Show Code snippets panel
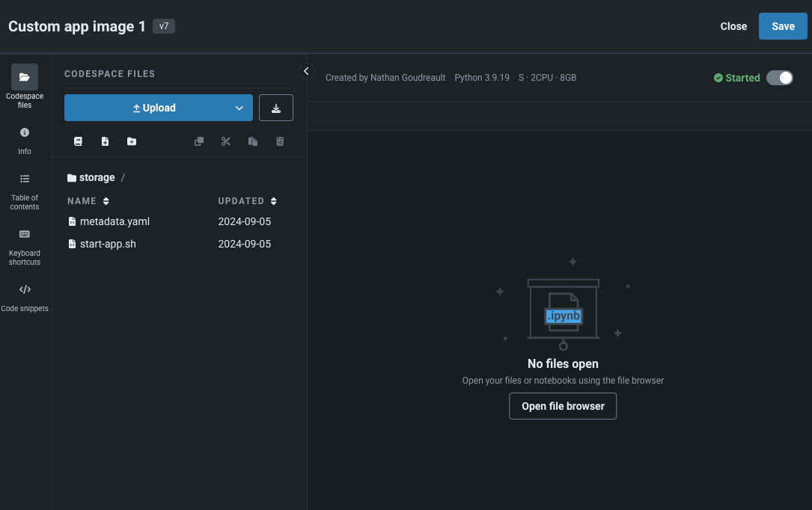 pos(25,297)
